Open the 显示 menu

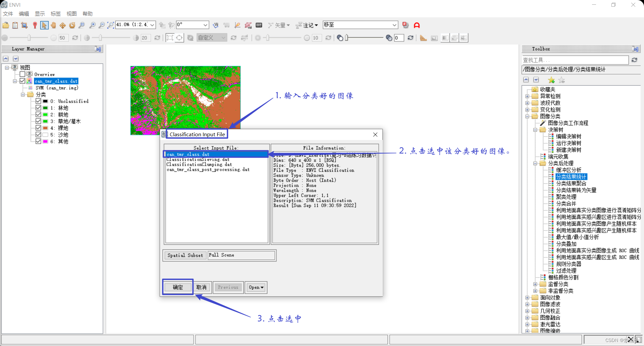point(40,14)
